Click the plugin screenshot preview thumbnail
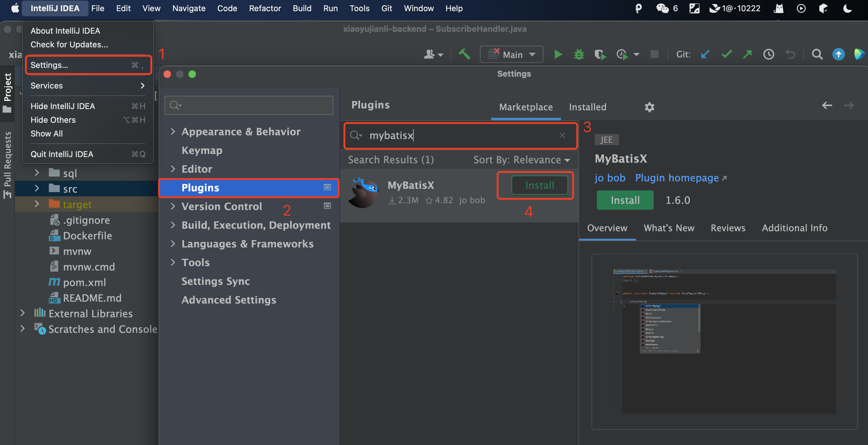 click(724, 341)
